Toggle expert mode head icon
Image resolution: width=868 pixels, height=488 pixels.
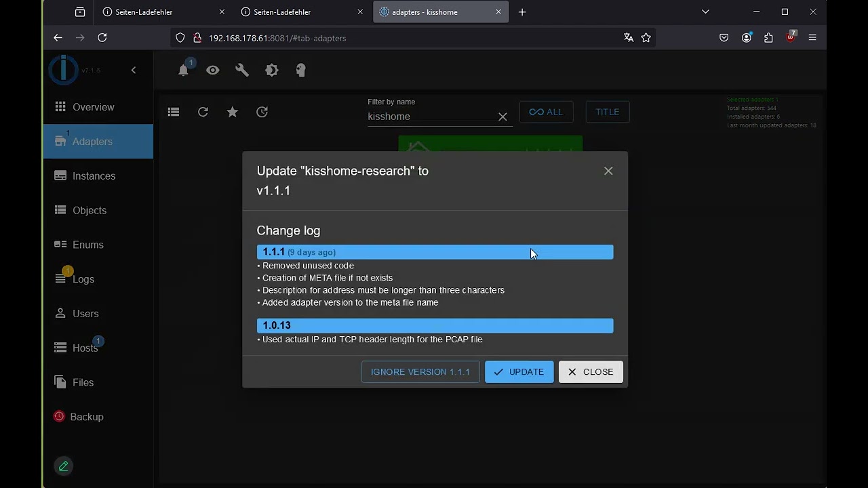(301, 70)
